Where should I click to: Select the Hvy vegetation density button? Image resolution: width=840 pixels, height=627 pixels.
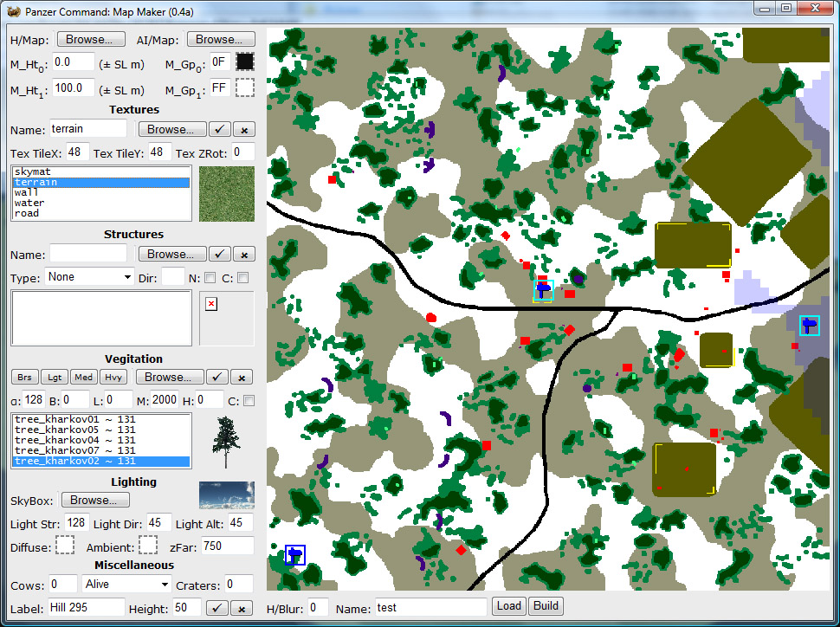point(113,377)
